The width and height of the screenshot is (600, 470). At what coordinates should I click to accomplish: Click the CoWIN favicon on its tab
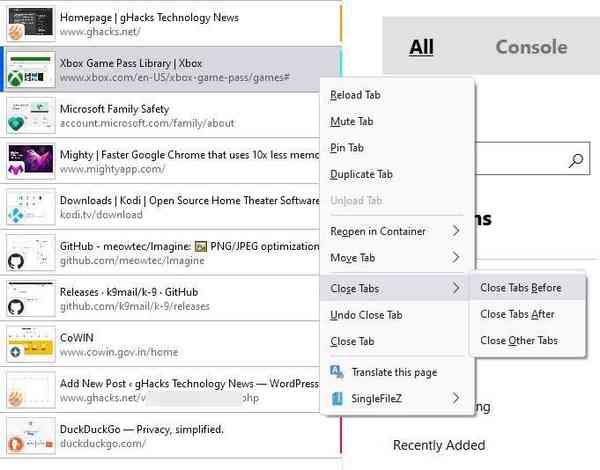[x=16, y=352]
